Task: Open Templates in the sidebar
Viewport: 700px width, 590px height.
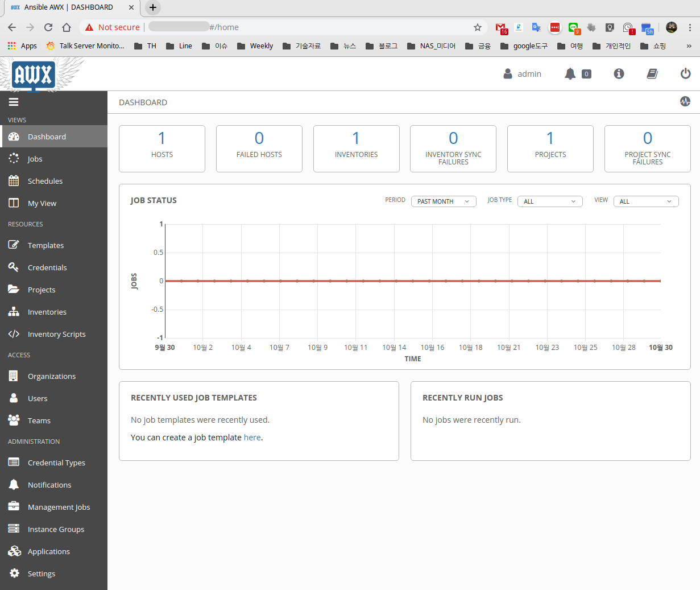Action: click(x=53, y=245)
